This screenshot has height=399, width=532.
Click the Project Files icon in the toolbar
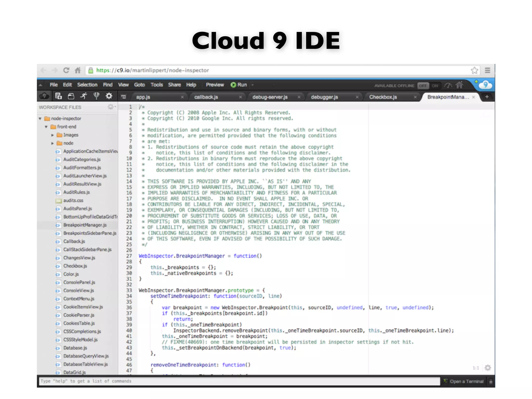[58, 96]
